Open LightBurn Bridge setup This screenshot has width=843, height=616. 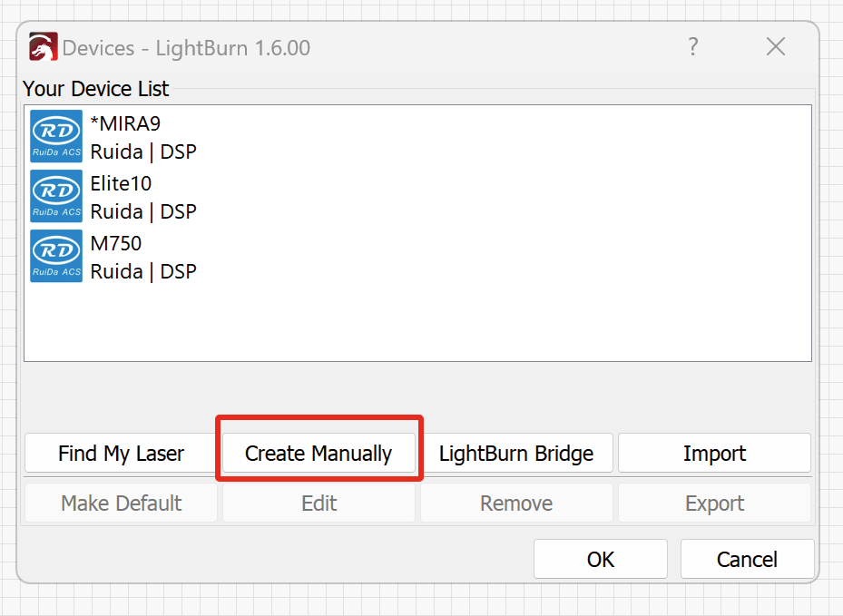pyautogui.click(x=516, y=453)
